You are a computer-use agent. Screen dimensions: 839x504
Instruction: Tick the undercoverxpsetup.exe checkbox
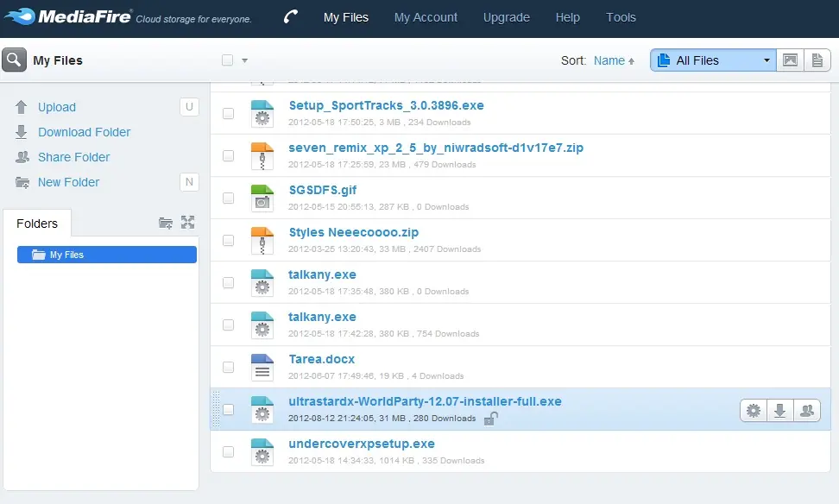[x=229, y=451]
